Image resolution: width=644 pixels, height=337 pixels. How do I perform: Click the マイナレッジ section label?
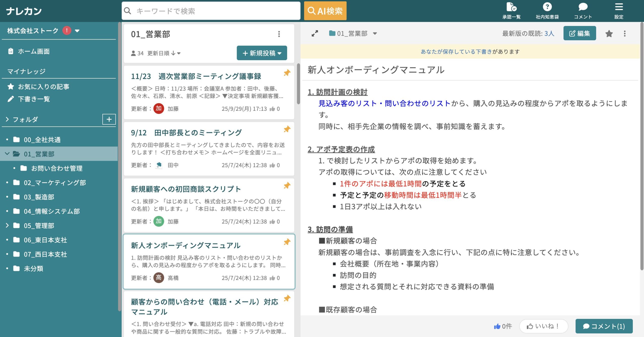click(26, 71)
